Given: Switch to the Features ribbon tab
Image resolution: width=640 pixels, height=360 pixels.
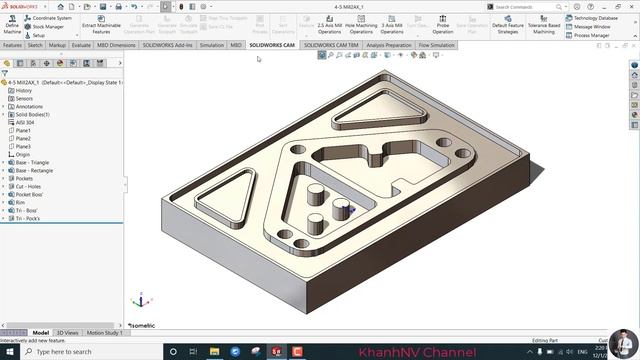Looking at the screenshot, I should tap(12, 45).
